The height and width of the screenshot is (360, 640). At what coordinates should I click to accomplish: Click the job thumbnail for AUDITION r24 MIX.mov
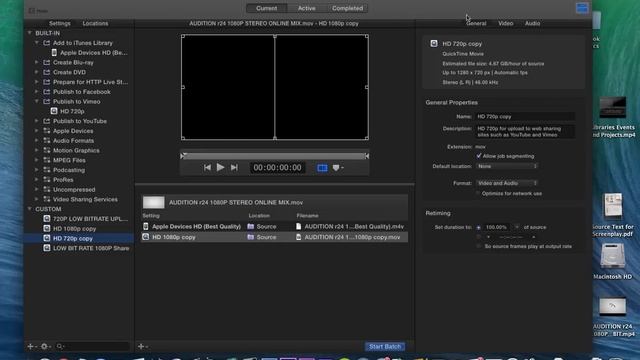click(153, 202)
